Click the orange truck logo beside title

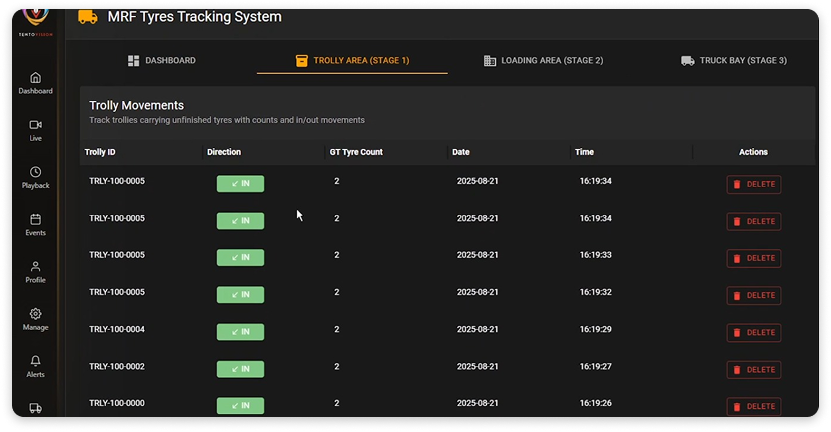(88, 17)
